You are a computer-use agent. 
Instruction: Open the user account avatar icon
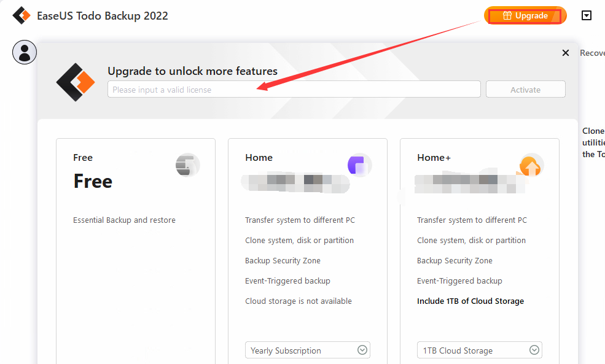point(25,52)
